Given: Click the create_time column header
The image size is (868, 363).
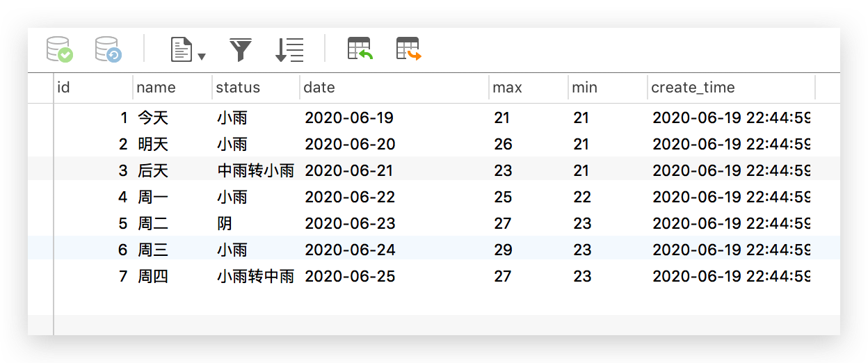Looking at the screenshot, I should pyautogui.click(x=731, y=88).
